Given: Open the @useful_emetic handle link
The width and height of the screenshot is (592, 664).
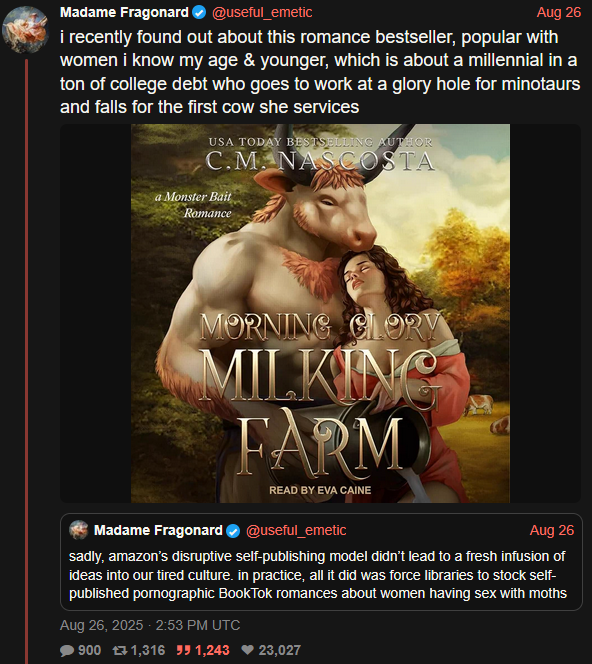Looking at the screenshot, I should click(x=262, y=12).
